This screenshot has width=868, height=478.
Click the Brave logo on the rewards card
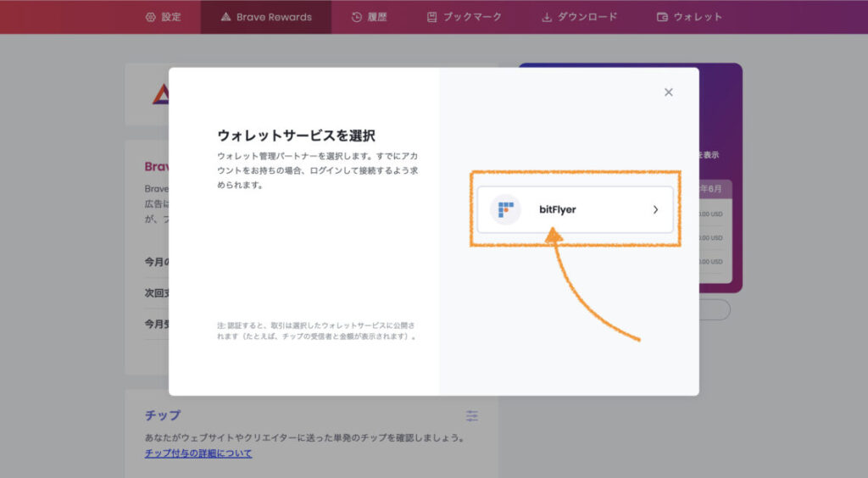(x=160, y=94)
